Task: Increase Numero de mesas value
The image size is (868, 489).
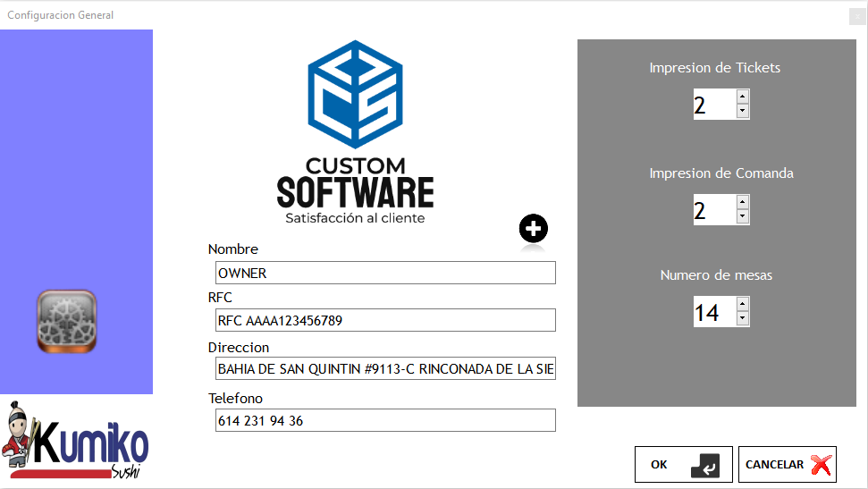Action: 742,304
